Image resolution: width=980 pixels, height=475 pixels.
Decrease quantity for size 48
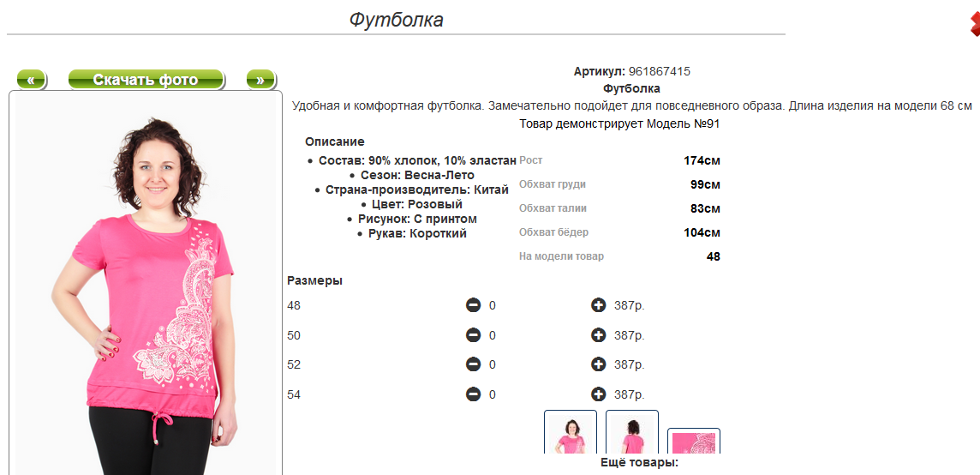[x=473, y=305]
